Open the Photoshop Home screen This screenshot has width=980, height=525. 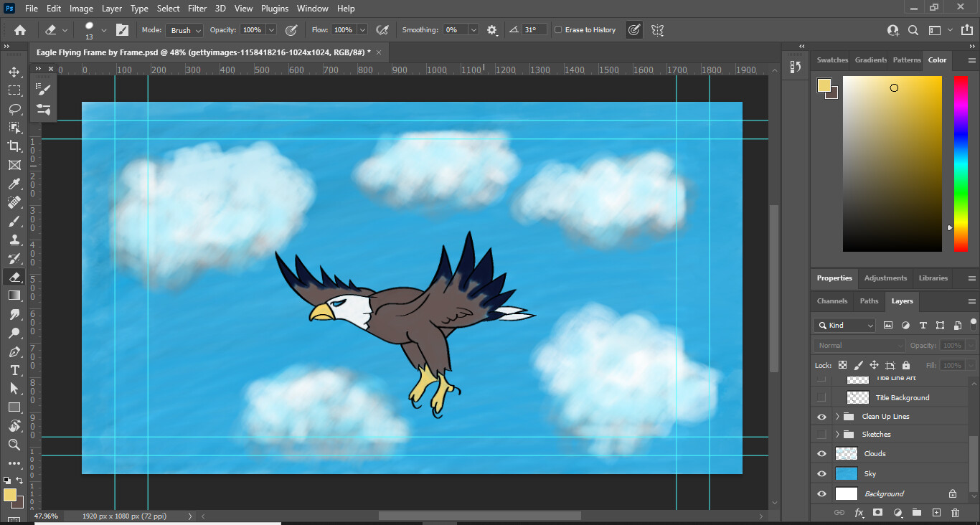click(x=19, y=29)
